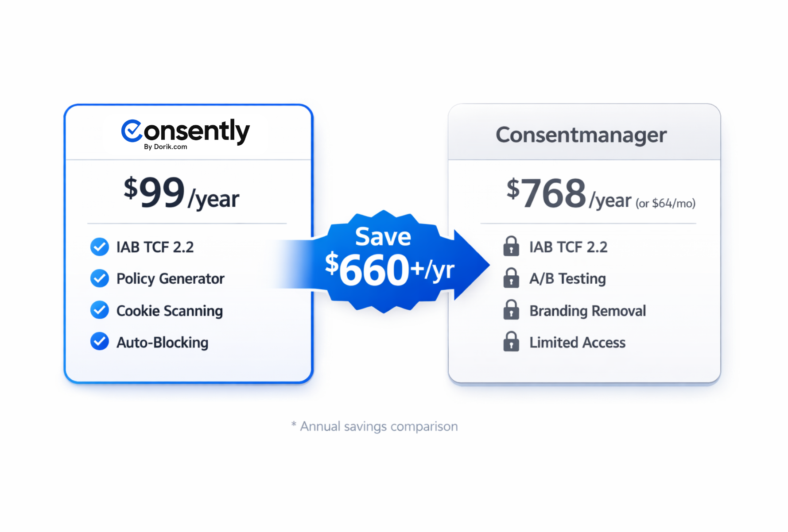Click the (or $64/mo) note
Viewport: 788px width, 532px height.
click(x=665, y=203)
